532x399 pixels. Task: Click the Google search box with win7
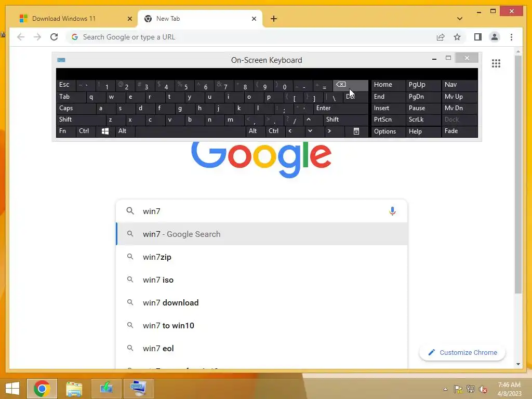point(262,211)
